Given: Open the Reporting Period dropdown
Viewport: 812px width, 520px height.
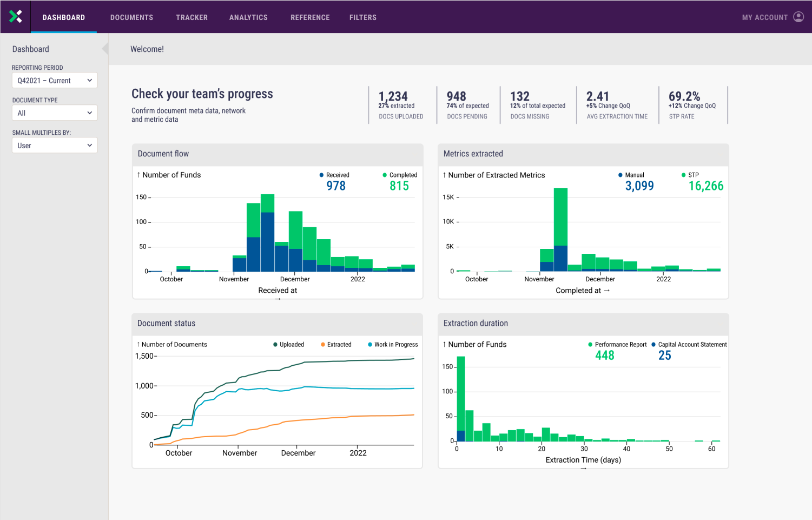Looking at the screenshot, I should point(54,80).
